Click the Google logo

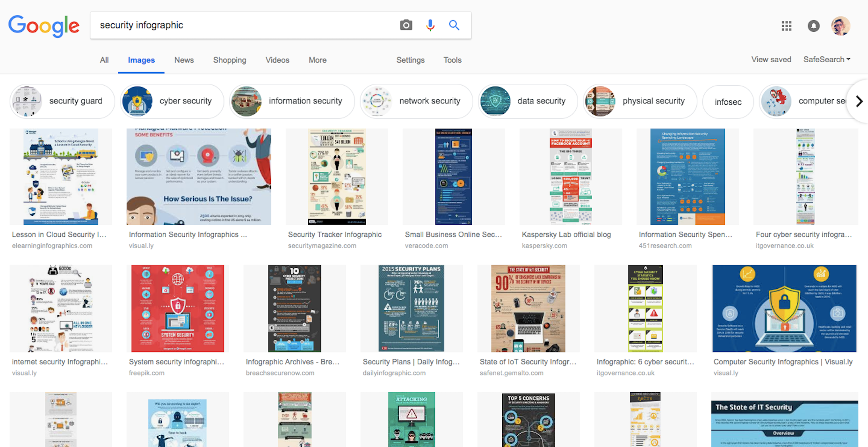click(44, 25)
